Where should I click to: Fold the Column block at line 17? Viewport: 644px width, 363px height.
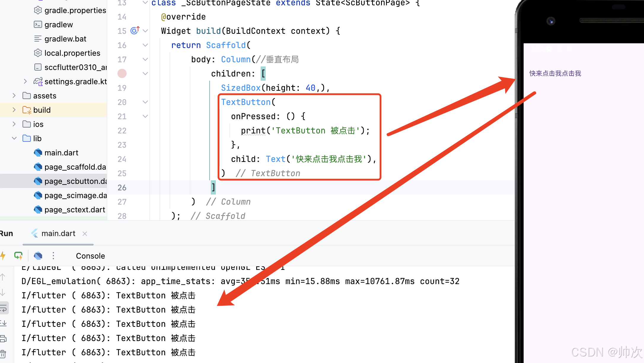coord(145,59)
